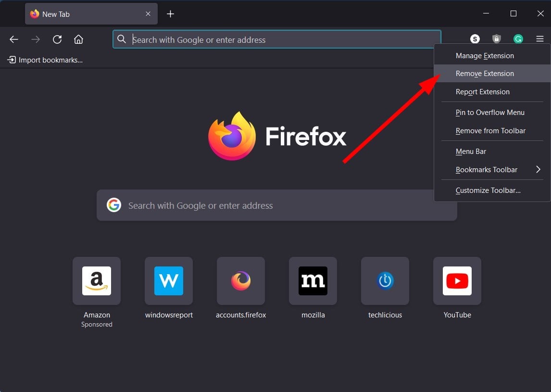
Task: Click the Sponsored label under Amazon
Action: [x=97, y=325]
